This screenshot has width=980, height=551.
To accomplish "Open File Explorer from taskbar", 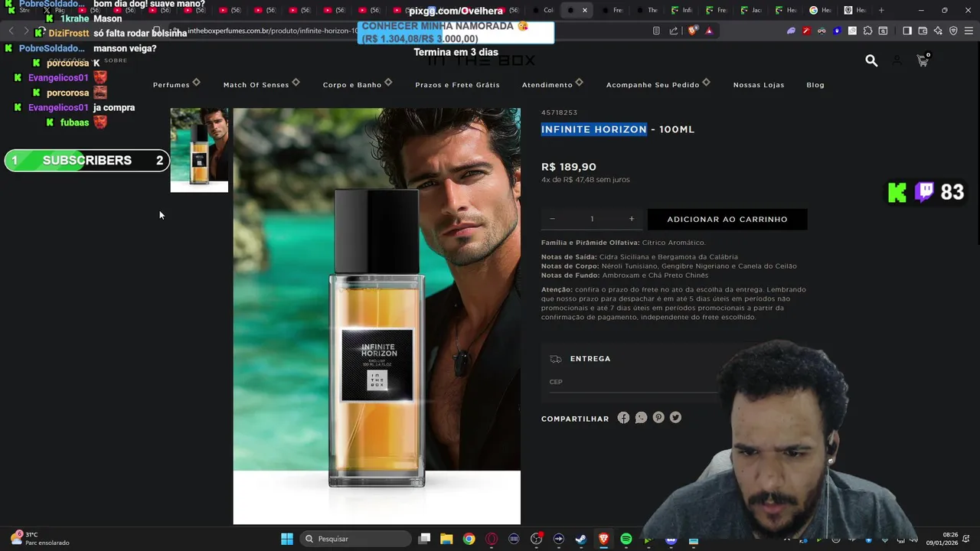I will 446,539.
